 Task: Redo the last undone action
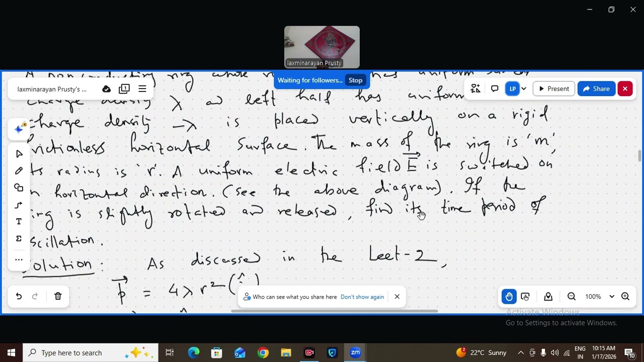(35, 297)
